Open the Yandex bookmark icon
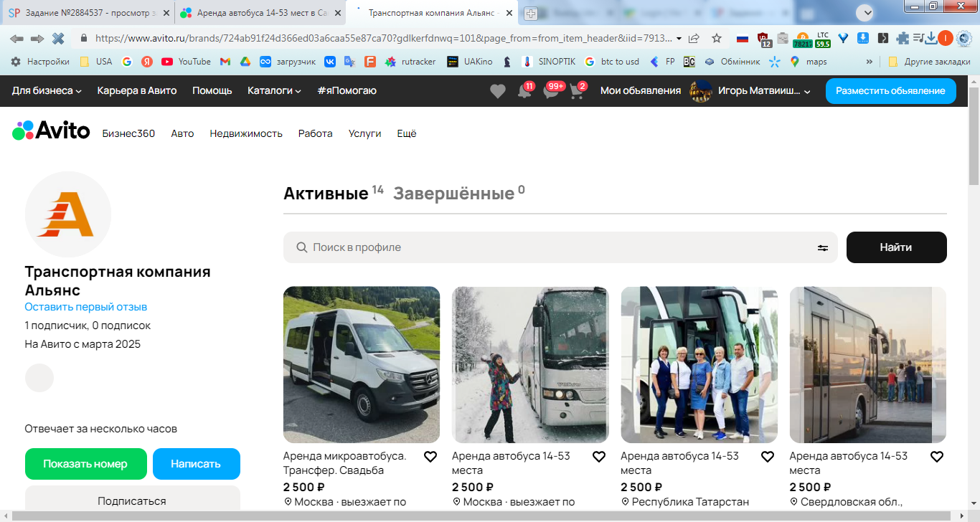 [x=146, y=62]
